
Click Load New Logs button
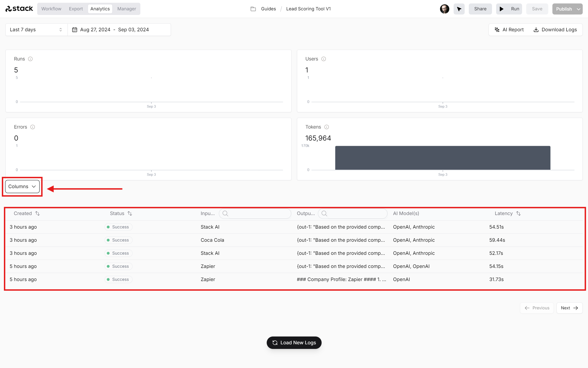[x=294, y=342]
